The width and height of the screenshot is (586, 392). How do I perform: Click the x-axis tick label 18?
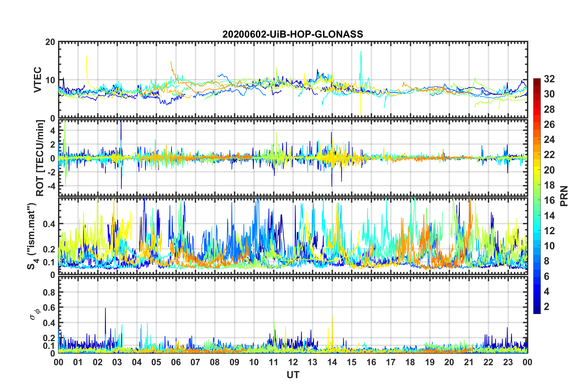pyautogui.click(x=410, y=362)
